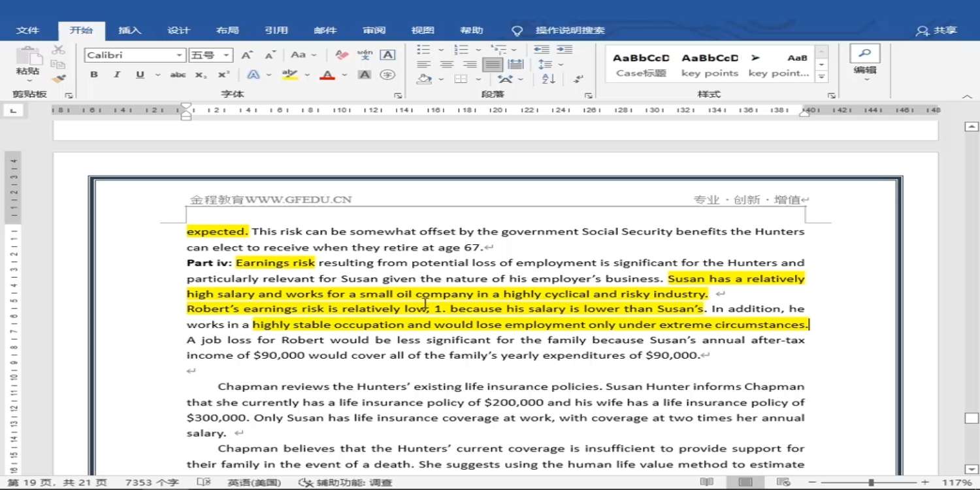The height and width of the screenshot is (490, 980).
Task: Select the Center alignment icon
Action: [447, 65]
